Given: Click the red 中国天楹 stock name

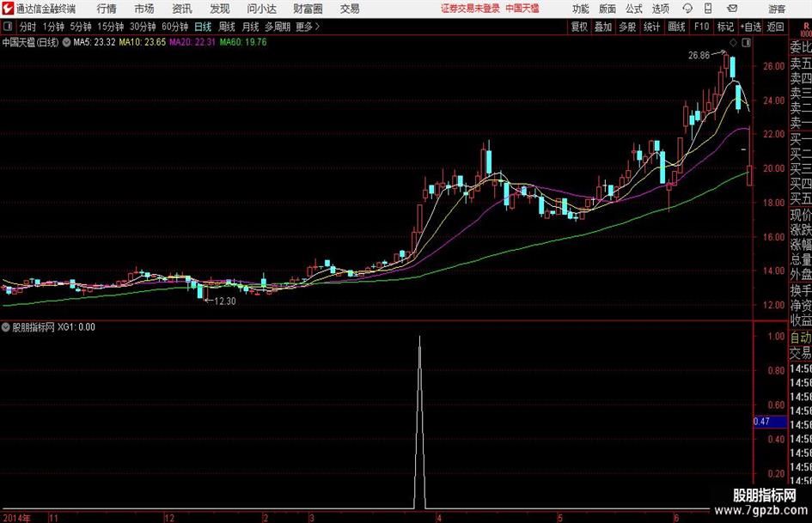Looking at the screenshot, I should (522, 9).
